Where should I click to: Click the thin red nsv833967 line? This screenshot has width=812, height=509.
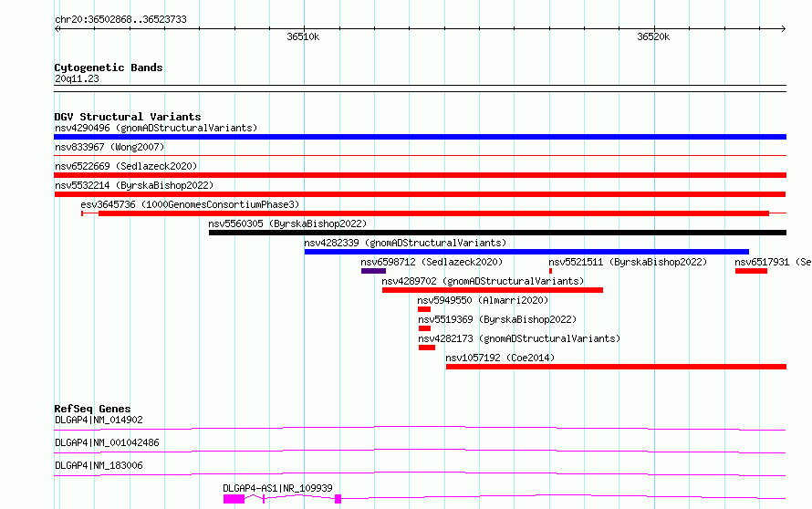[x=420, y=155]
